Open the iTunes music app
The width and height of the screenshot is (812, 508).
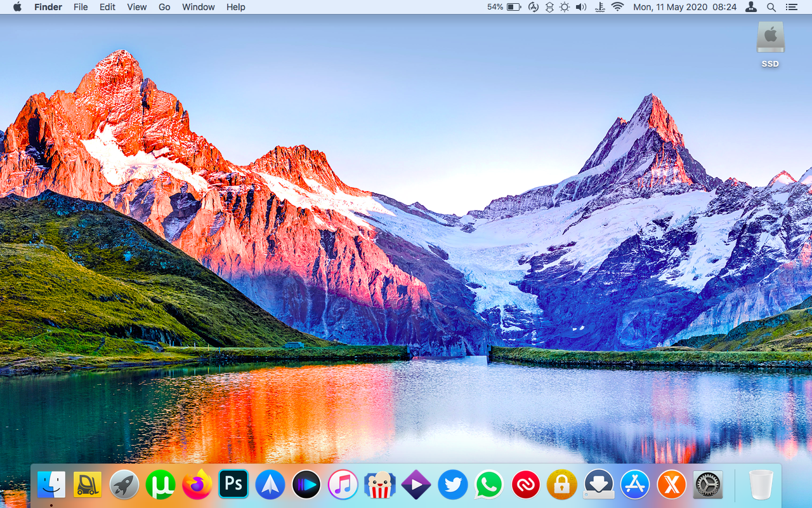point(343,485)
